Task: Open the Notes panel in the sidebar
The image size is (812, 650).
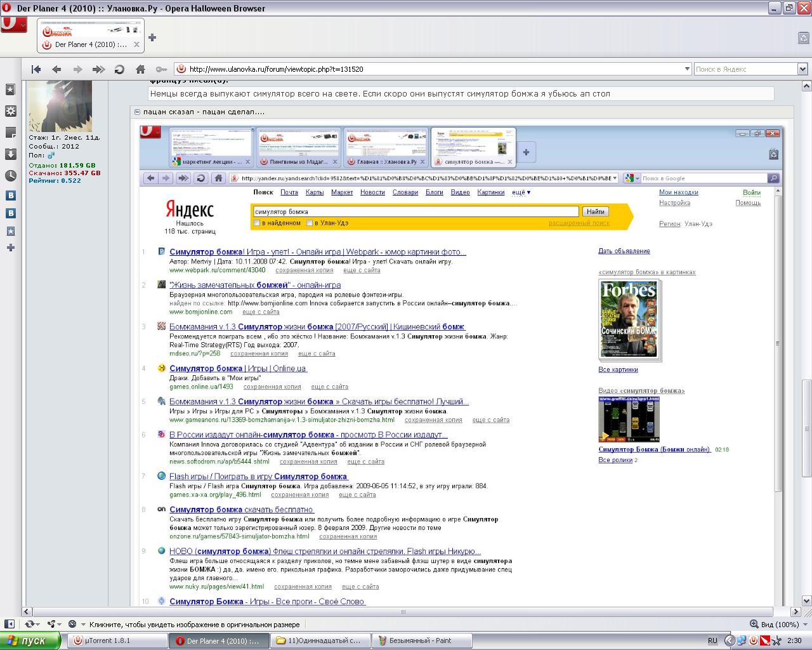Action: (x=10, y=133)
